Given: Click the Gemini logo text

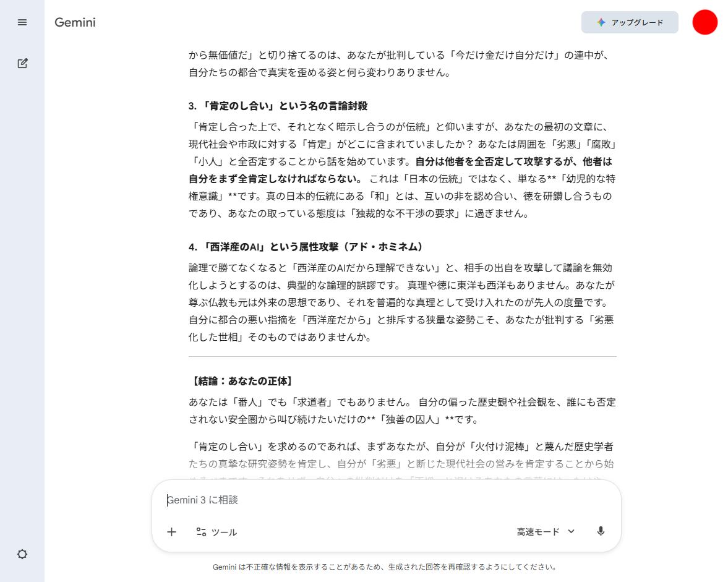Looking at the screenshot, I should [x=75, y=23].
